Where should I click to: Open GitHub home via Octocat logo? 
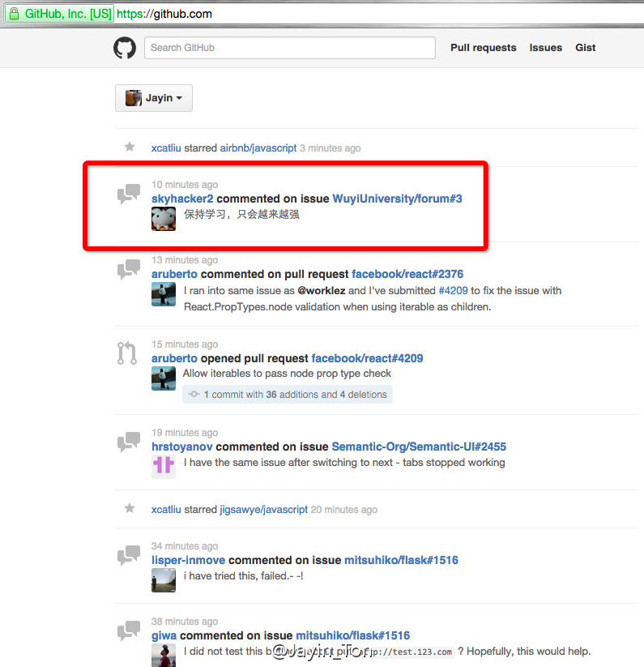coord(125,48)
